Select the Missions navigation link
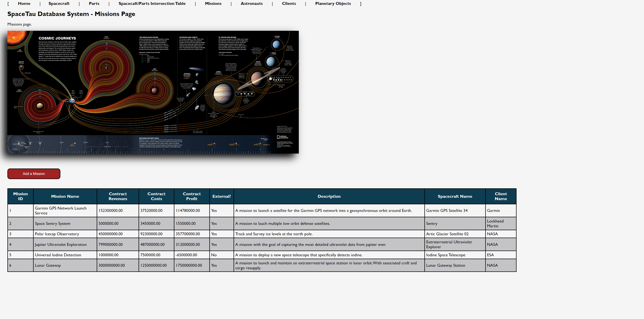Viewport: 644px width, 319px height. 213,4
